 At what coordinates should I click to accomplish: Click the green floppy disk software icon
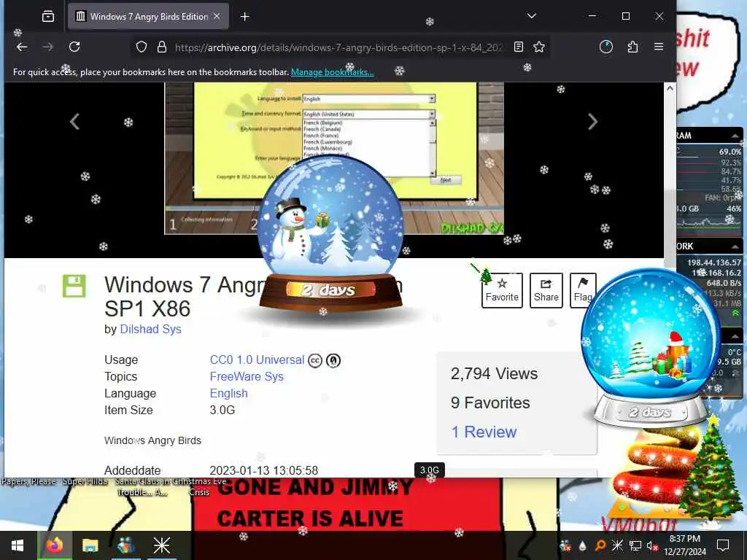coord(74,286)
